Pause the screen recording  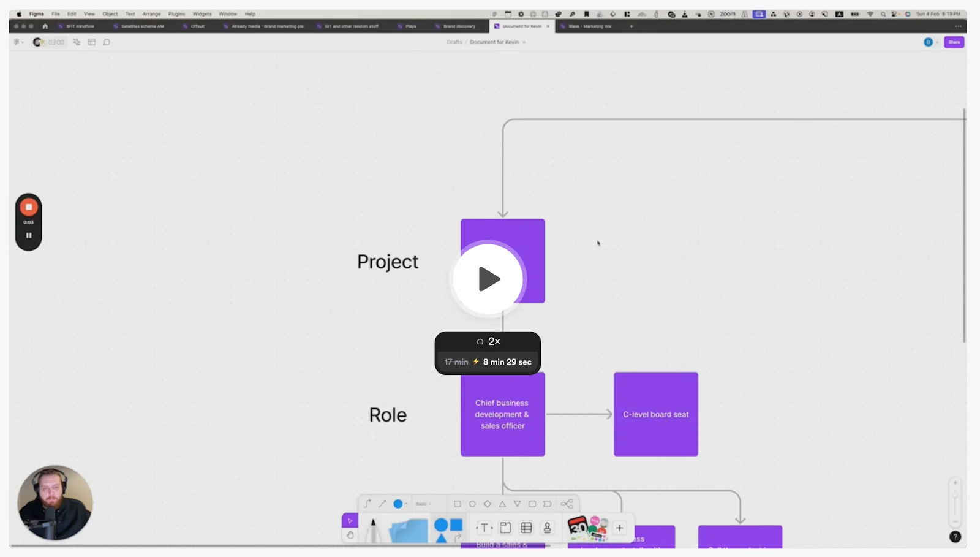(x=28, y=235)
